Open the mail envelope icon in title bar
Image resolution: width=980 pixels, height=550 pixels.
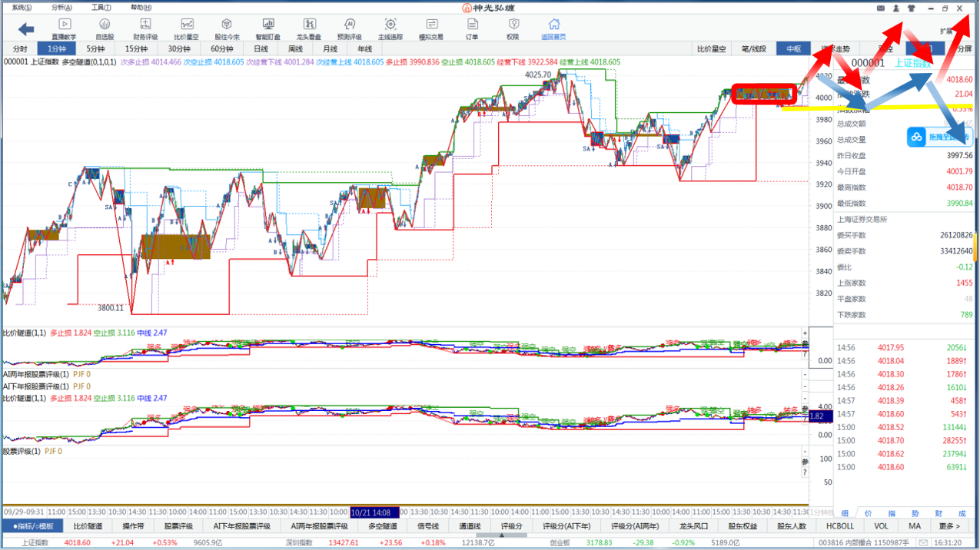881,8
